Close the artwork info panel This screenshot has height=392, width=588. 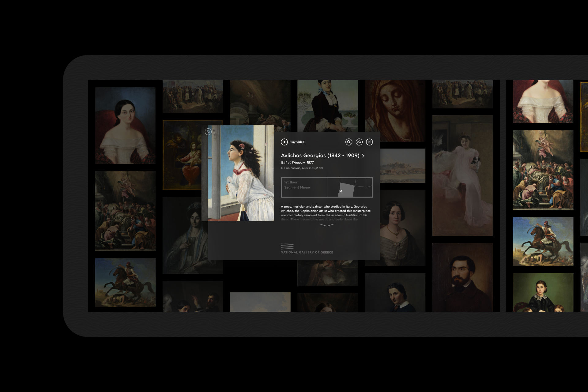tap(369, 142)
